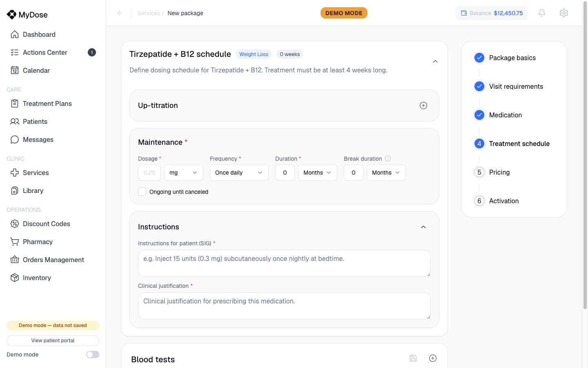Click the Weight Loss tag
Screen dimensions: 588x368
[254, 54]
